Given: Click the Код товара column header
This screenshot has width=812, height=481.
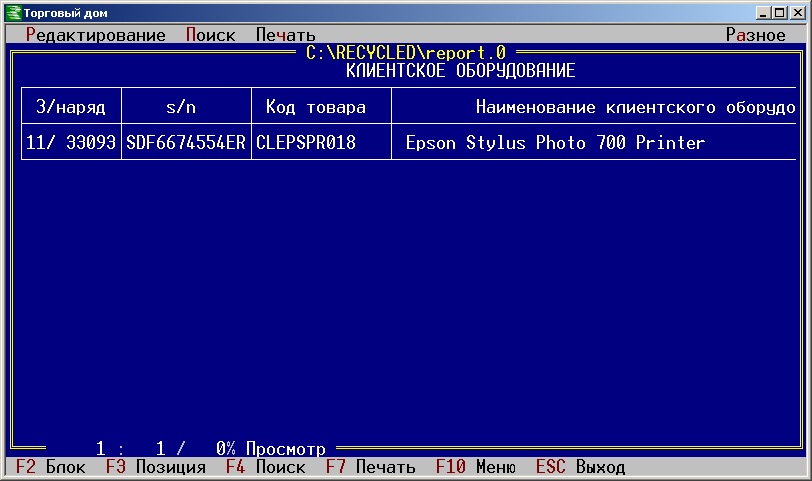Looking at the screenshot, I should click(x=321, y=107).
